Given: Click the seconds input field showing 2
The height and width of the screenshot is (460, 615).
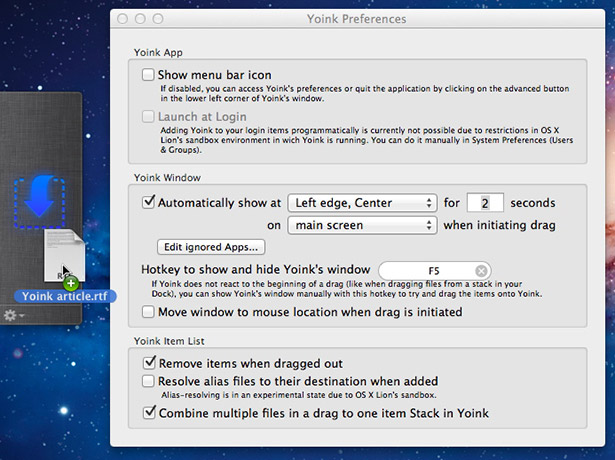Looking at the screenshot, I should [485, 203].
